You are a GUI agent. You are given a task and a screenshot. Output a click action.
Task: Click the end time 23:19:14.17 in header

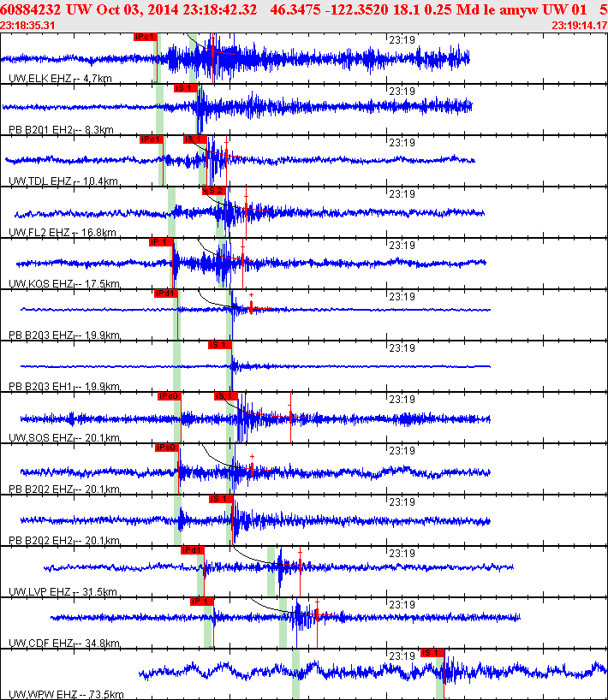pyautogui.click(x=580, y=26)
